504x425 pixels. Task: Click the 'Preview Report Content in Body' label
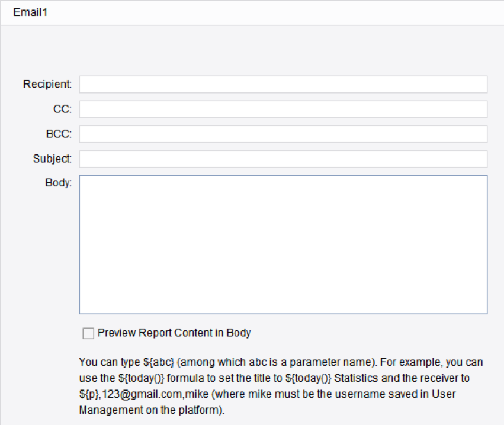pyautogui.click(x=174, y=333)
